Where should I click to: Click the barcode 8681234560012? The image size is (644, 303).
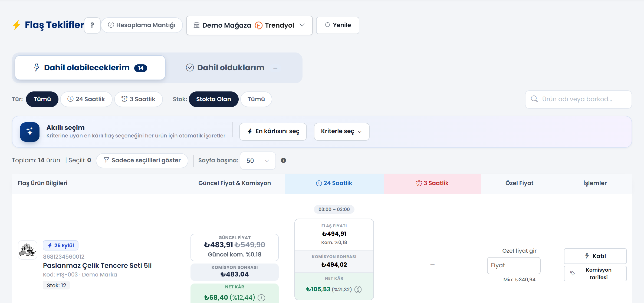[x=64, y=256]
